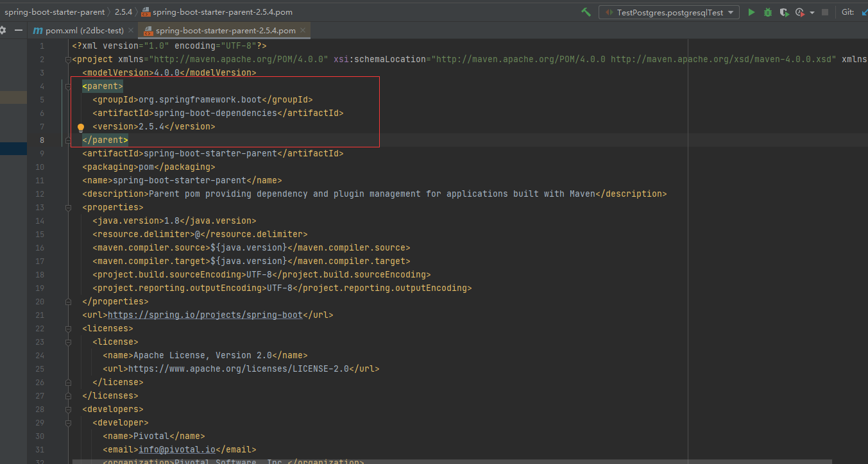Click the resource.delimiter line

pos(200,234)
